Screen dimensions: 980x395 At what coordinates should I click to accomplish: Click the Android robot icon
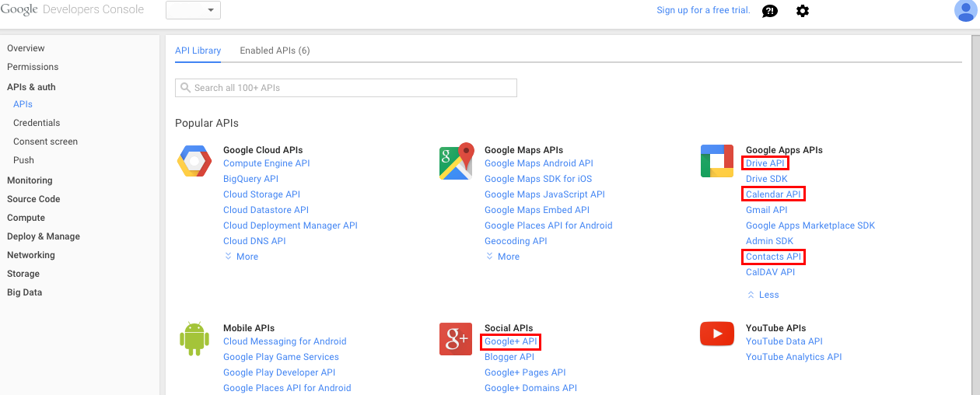[193, 340]
